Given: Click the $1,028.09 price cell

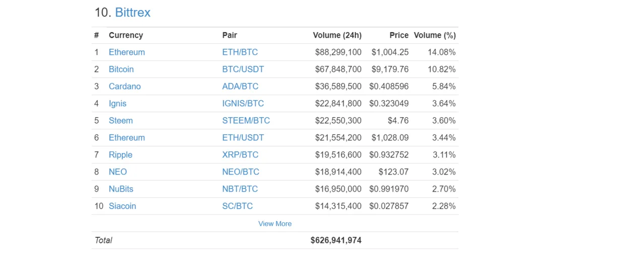Looking at the screenshot, I should tap(390, 138).
